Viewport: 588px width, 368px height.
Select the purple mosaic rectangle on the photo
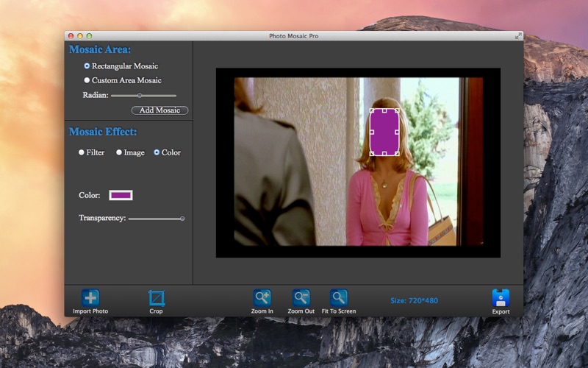pyautogui.click(x=384, y=132)
